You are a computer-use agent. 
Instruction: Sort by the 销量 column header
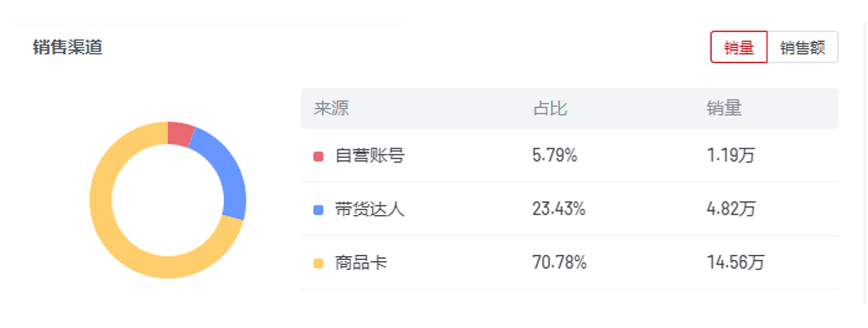(725, 109)
